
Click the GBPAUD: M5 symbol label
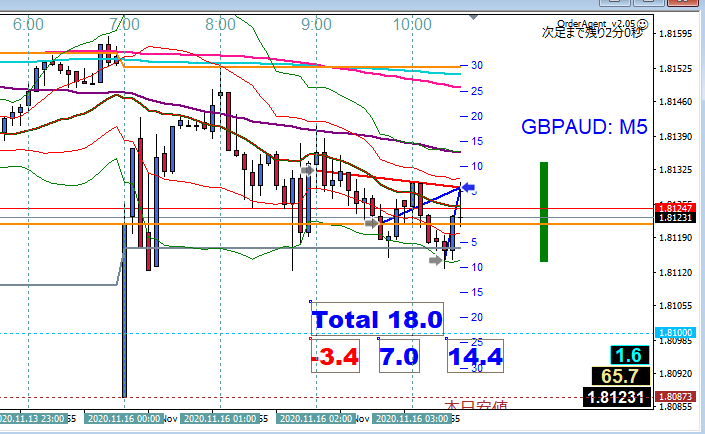pyautogui.click(x=584, y=127)
